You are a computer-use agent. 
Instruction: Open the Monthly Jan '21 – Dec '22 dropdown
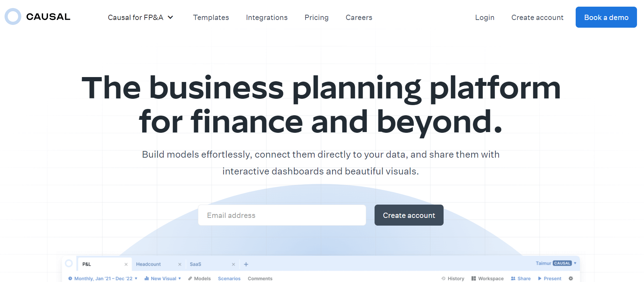click(x=103, y=278)
